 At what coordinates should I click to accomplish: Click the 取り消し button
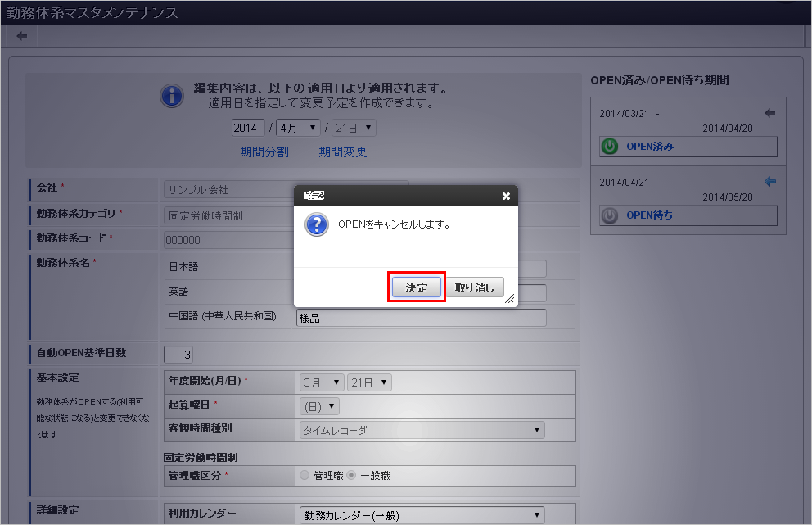click(475, 287)
